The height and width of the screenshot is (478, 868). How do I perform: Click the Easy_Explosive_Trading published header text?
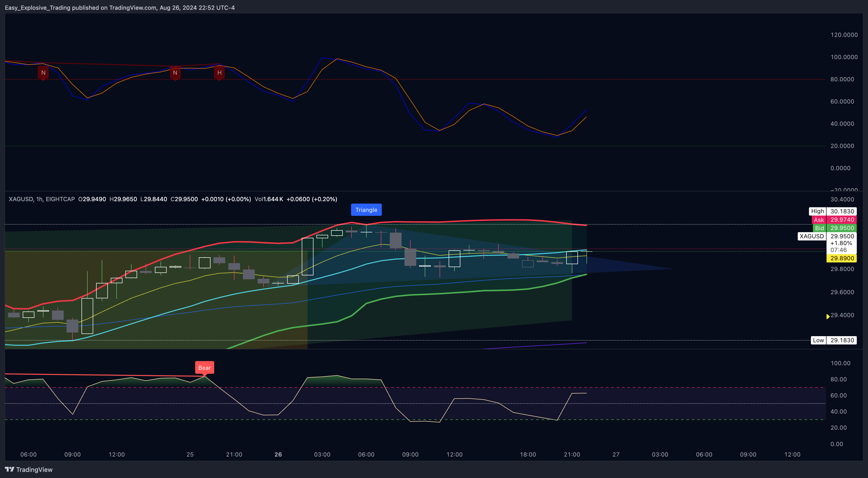[120, 7]
